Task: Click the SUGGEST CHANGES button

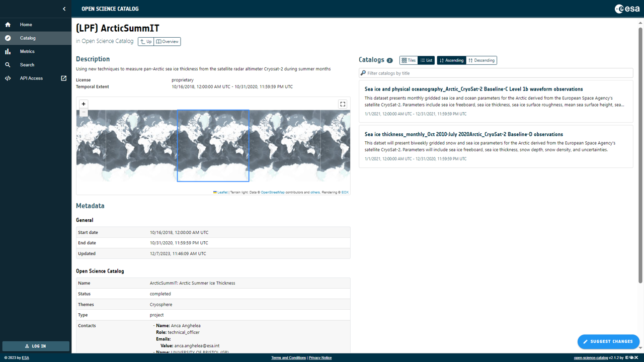Action: (x=608, y=341)
